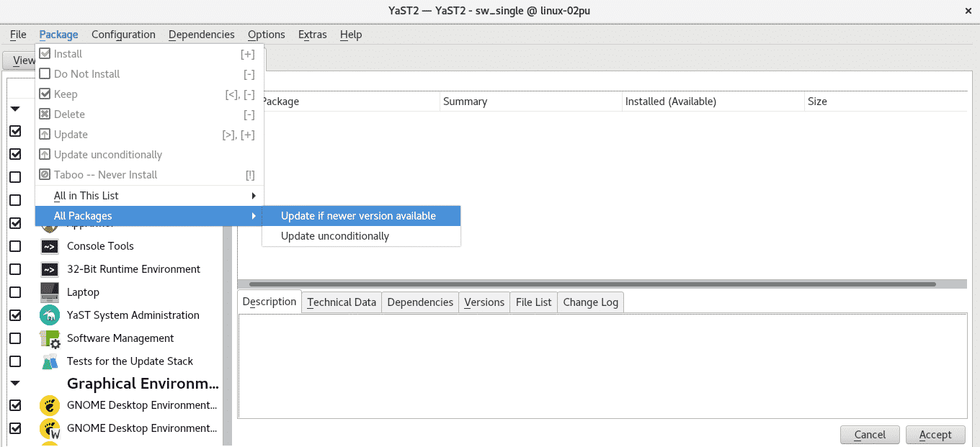
Task: Open the Options menu
Action: tap(267, 35)
